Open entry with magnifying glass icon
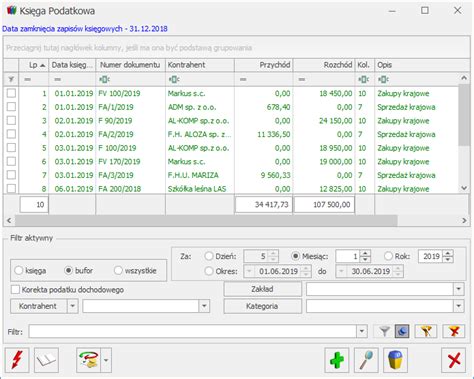 366,360
